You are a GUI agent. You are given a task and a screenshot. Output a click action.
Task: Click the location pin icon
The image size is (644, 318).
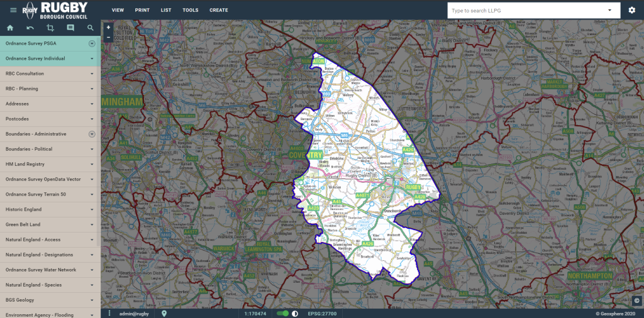(x=164, y=314)
